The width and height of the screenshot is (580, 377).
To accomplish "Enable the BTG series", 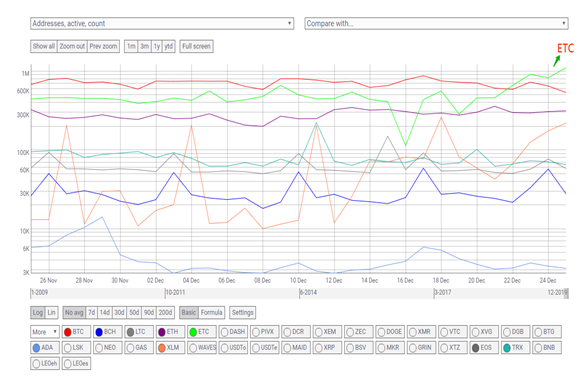I will click(547, 332).
